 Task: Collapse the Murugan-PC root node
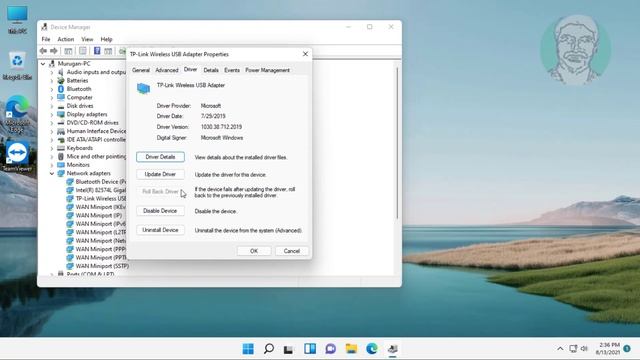[x=43, y=64]
